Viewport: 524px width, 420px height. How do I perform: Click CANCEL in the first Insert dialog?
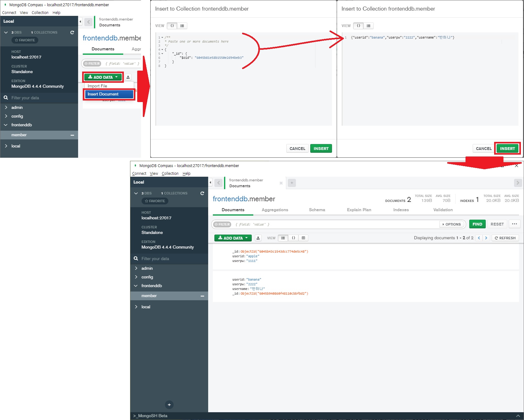[x=297, y=148]
